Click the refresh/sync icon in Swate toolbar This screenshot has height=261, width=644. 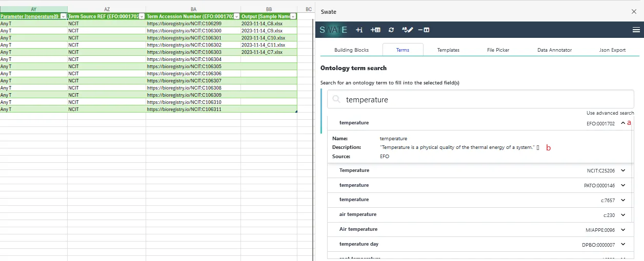click(391, 30)
